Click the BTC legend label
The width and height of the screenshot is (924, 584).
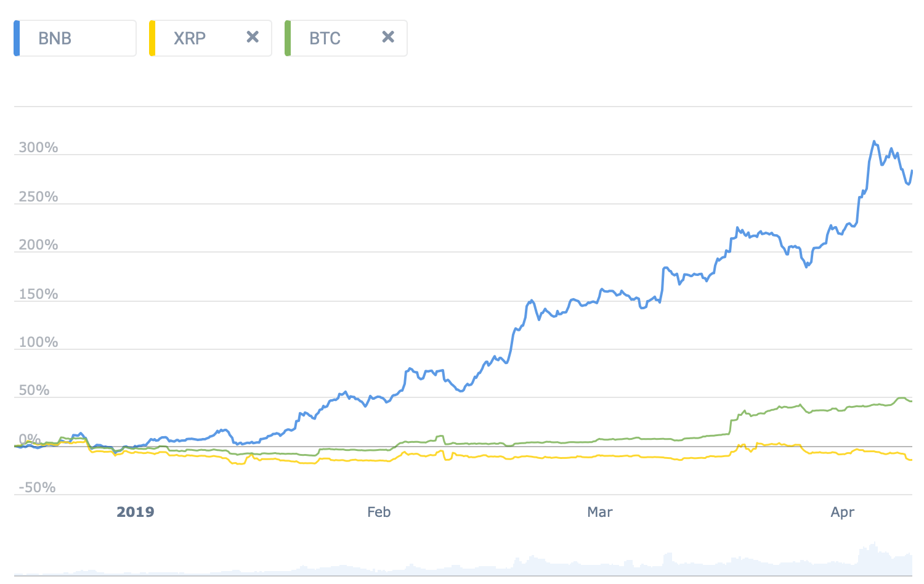tap(325, 38)
